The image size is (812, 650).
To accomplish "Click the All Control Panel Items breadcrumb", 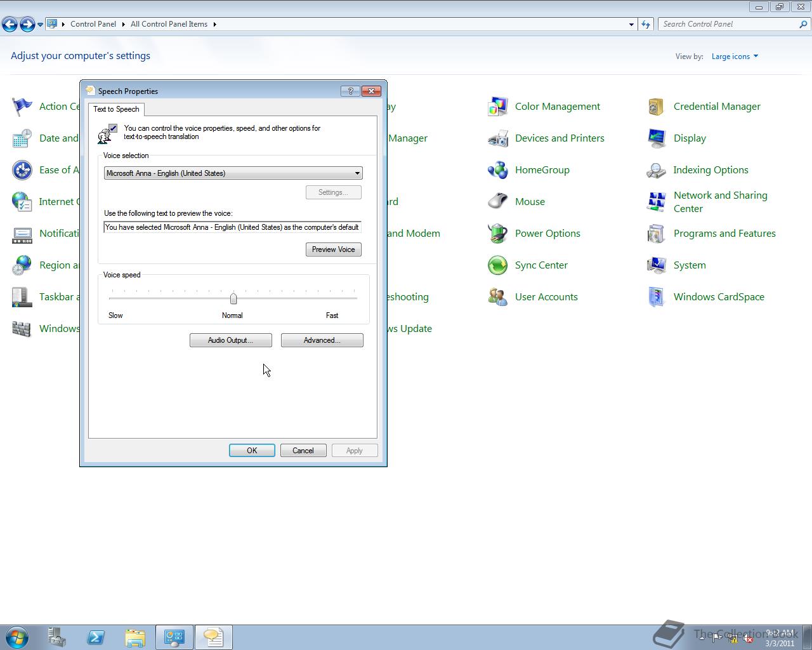I will [x=169, y=24].
